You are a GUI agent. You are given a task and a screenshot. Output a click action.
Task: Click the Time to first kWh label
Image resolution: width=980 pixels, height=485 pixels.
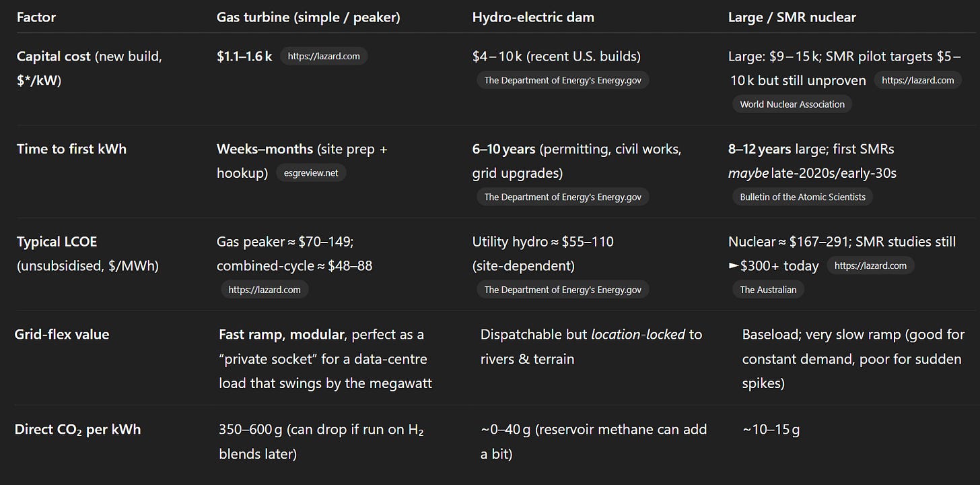click(x=71, y=148)
